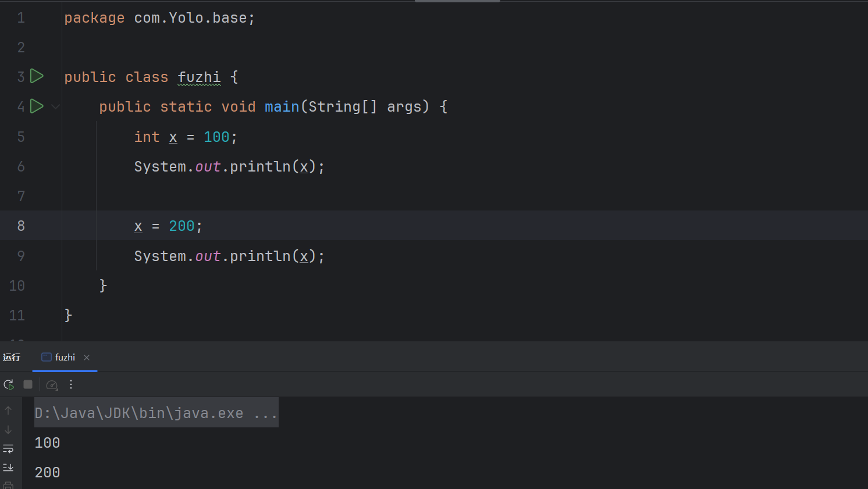Screen dimensions: 868x489
Task: Collapse main method with the fold chevron
Action: (56, 106)
